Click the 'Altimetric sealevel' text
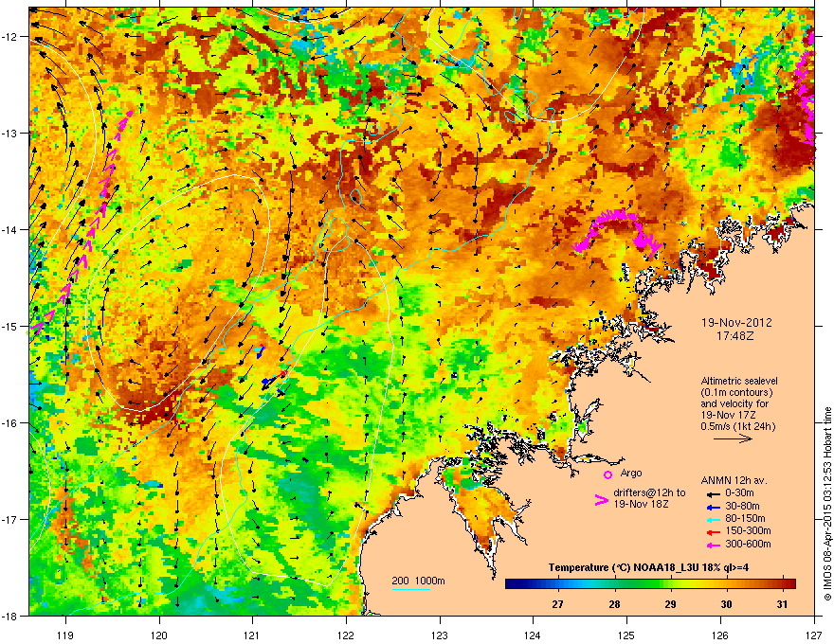834x644 pixels. tap(739, 381)
